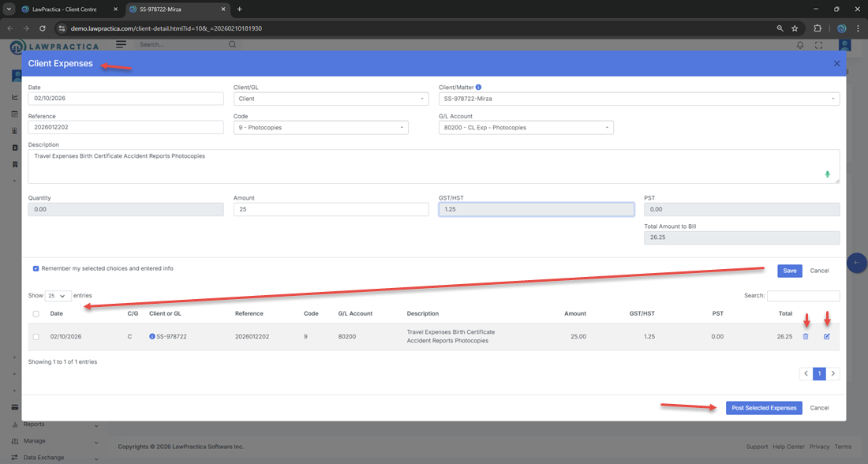
Task: Tick the checkbox for the 02/10/2026 expense row
Action: (x=36, y=337)
